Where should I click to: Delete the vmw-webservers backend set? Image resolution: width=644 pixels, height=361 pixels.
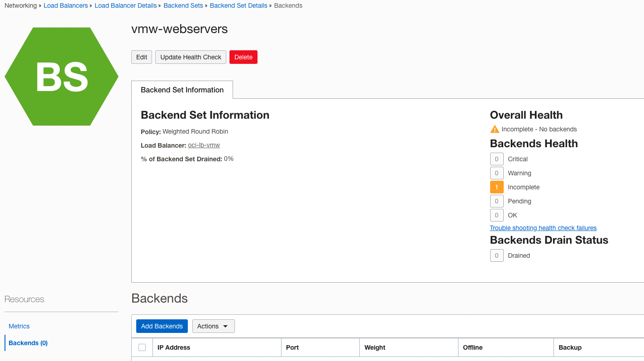(x=243, y=57)
